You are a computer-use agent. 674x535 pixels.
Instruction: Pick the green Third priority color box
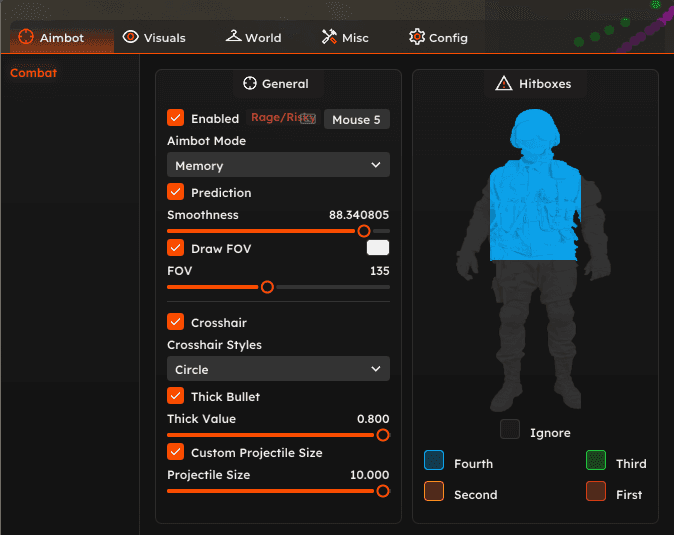(596, 461)
